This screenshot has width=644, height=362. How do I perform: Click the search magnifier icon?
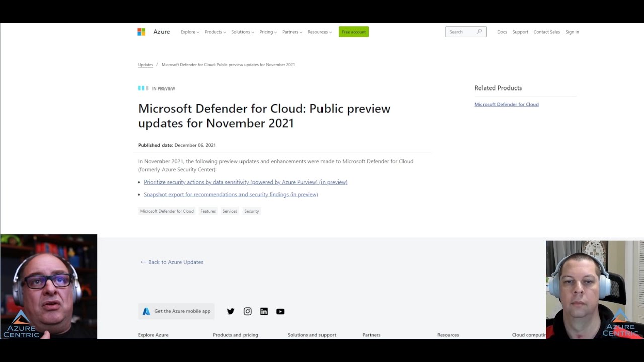click(479, 32)
